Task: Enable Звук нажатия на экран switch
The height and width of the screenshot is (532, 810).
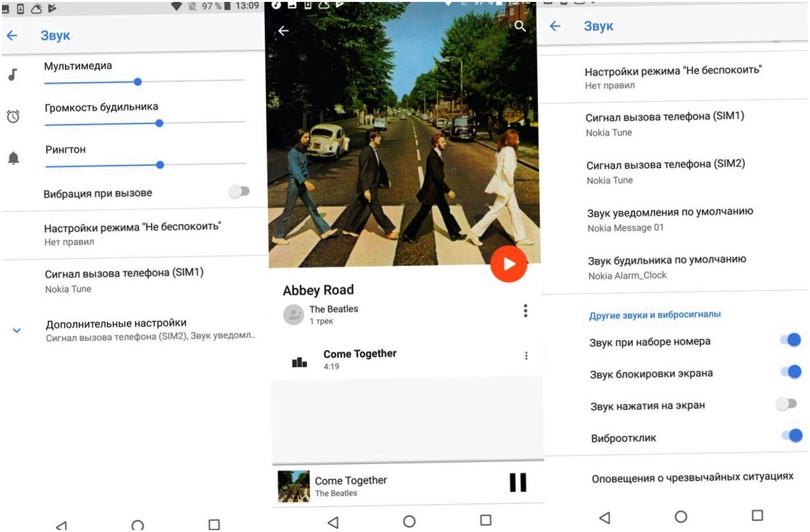Action: [786, 404]
